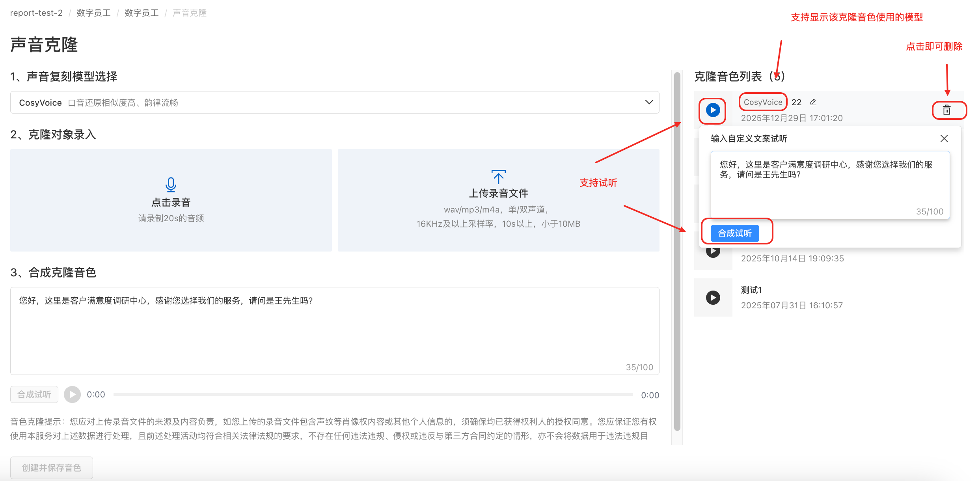Screen dimensions: 980x481
Task: Click the audio progress bar track
Action: [373, 395]
